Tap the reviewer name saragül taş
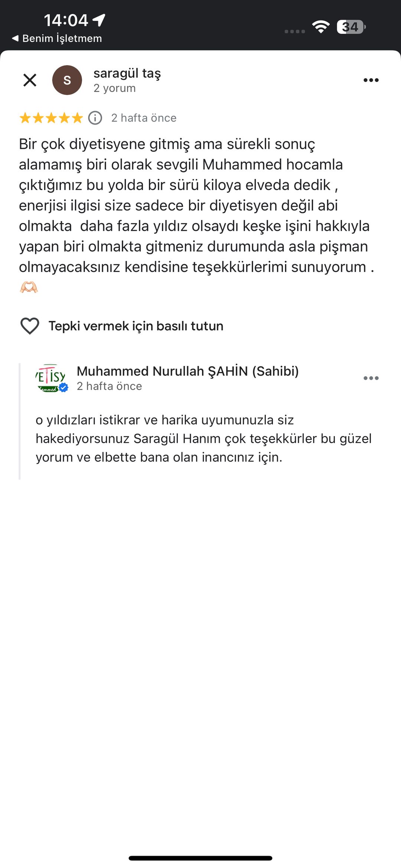Screen dimensions: 401x868 (x=127, y=73)
